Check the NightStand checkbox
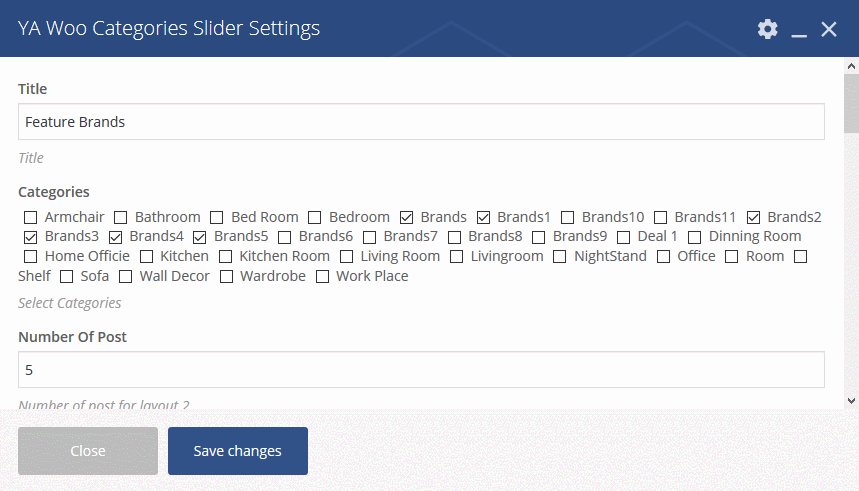The image size is (859, 491). coord(559,256)
